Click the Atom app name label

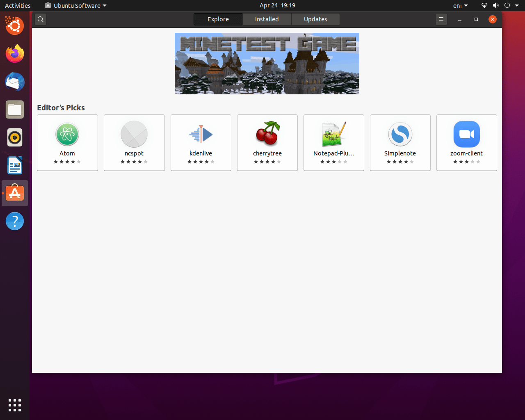[x=67, y=153]
